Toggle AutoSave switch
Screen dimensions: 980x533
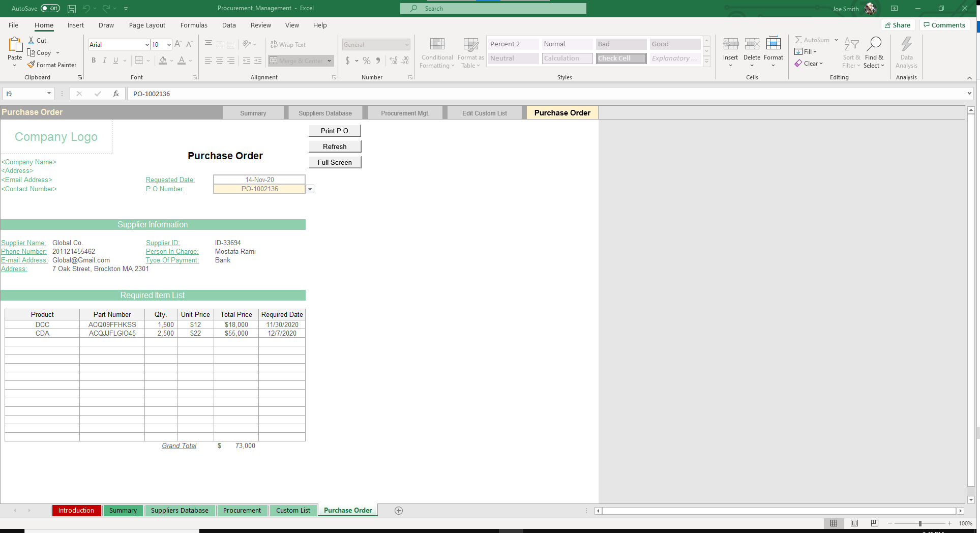(x=50, y=9)
